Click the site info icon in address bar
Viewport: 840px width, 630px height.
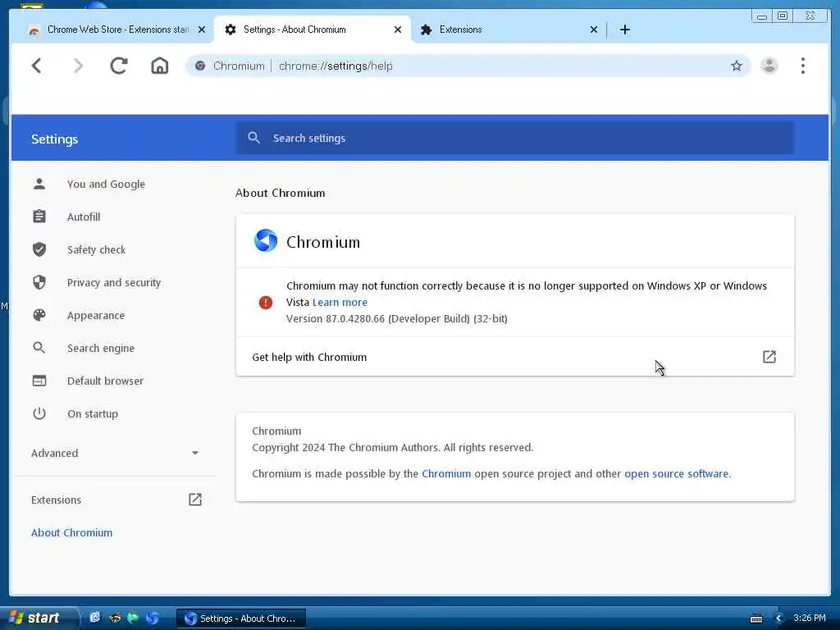click(200, 66)
